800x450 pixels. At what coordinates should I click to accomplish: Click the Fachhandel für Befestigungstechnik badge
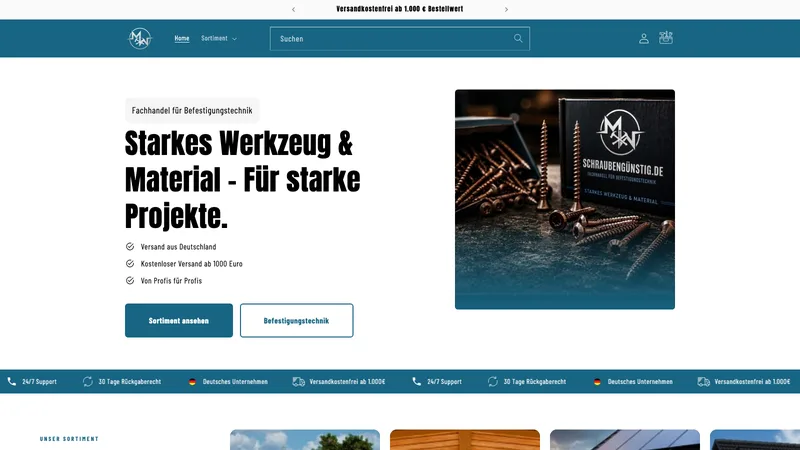192,110
